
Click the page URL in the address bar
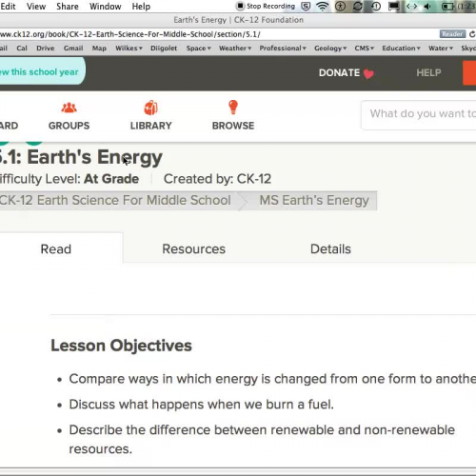pyautogui.click(x=130, y=34)
